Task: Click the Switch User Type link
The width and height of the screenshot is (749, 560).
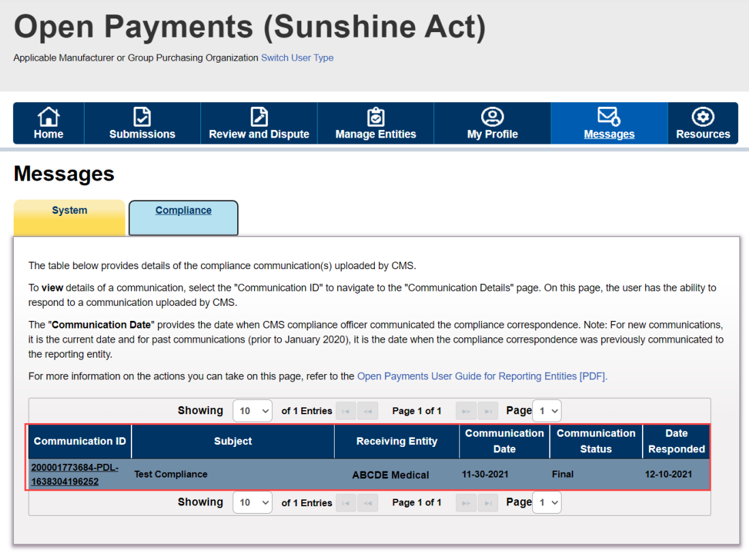Action: pos(297,58)
